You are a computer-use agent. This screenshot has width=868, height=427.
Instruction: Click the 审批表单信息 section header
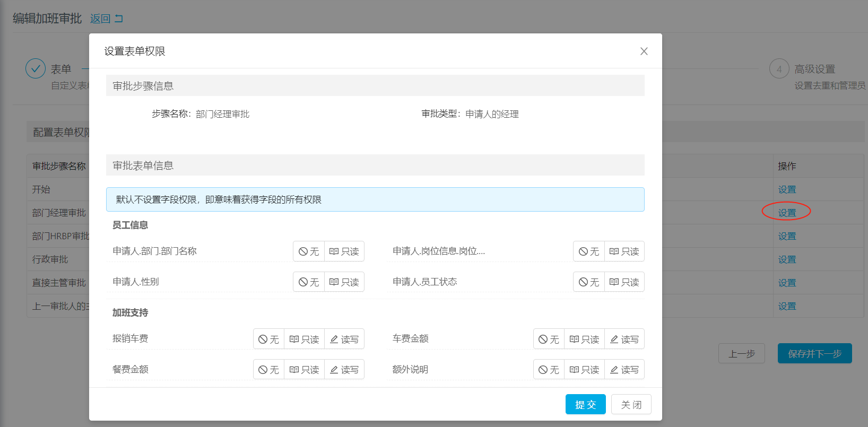tap(375, 165)
